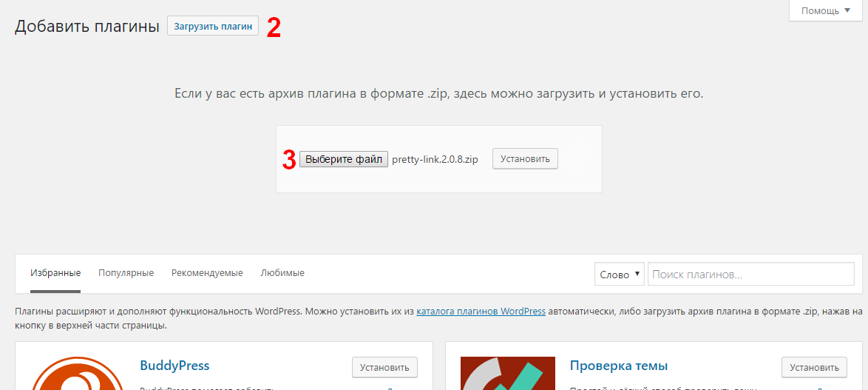The image size is (868, 390).
Task: Click the Проверка темы plugin icon
Action: (x=508, y=374)
